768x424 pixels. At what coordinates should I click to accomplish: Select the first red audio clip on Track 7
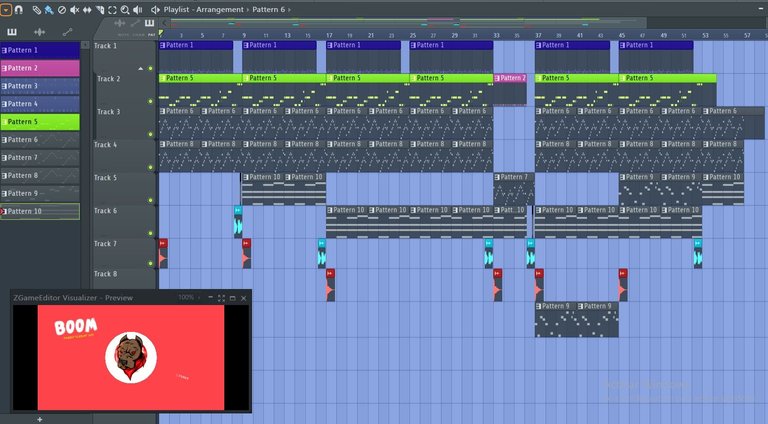tap(163, 254)
